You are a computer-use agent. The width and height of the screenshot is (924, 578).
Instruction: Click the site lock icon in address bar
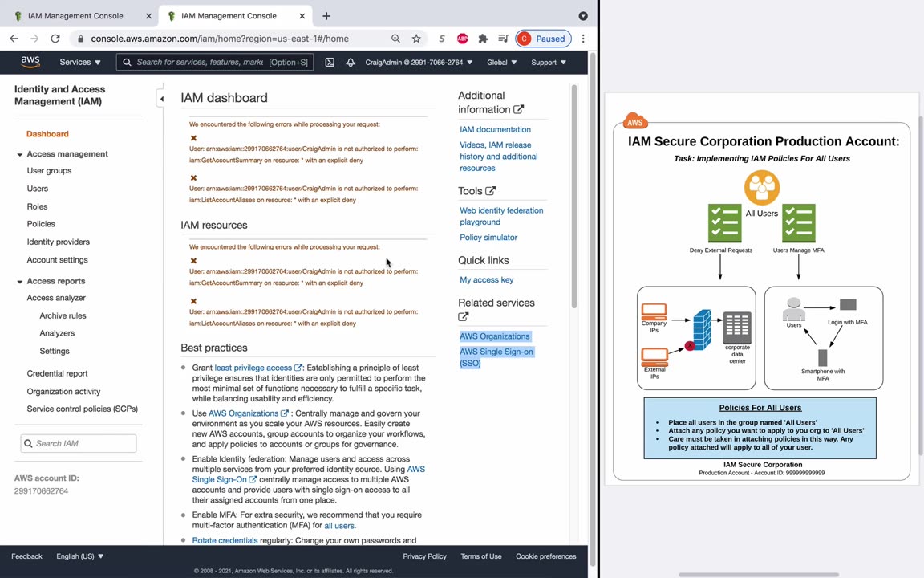click(x=81, y=39)
